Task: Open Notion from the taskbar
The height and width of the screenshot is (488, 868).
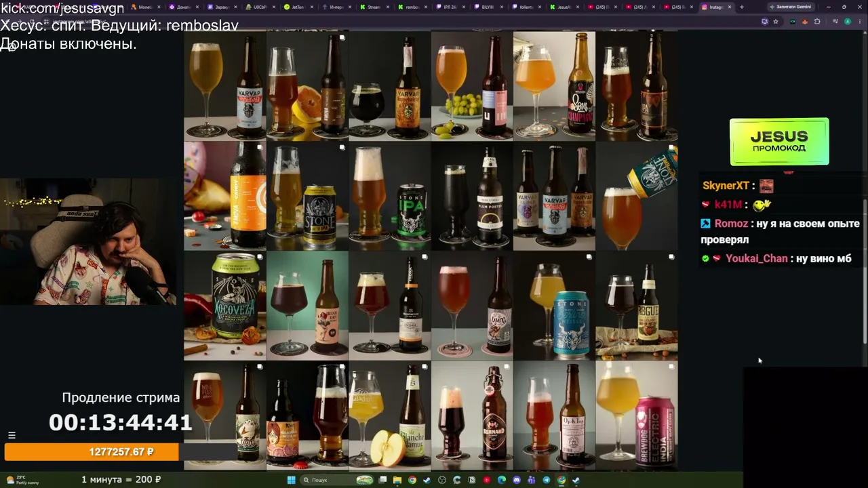Action: point(472,480)
